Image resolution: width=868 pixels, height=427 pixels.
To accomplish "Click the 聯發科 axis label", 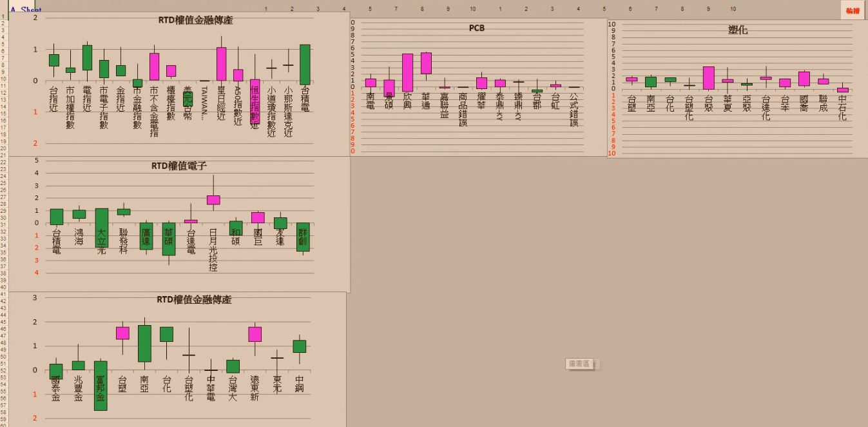I will (x=124, y=241).
